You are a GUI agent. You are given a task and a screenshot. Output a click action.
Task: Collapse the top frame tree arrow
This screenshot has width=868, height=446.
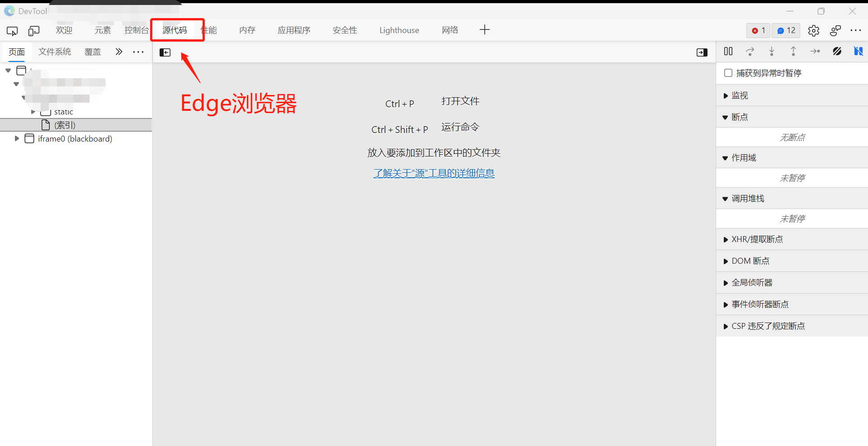pyautogui.click(x=8, y=71)
